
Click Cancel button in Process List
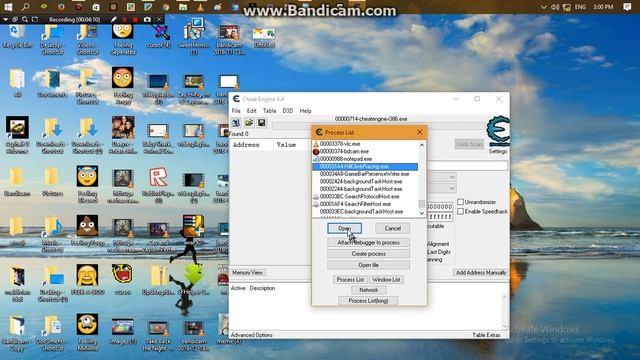392,229
